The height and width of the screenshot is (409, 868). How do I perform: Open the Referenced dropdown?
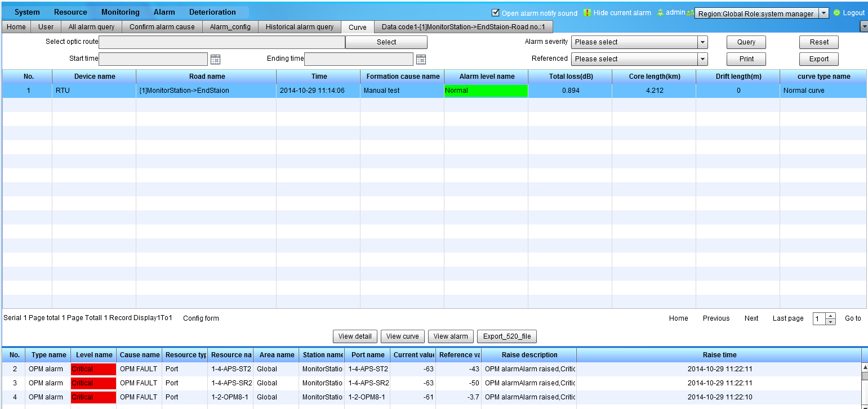[702, 59]
